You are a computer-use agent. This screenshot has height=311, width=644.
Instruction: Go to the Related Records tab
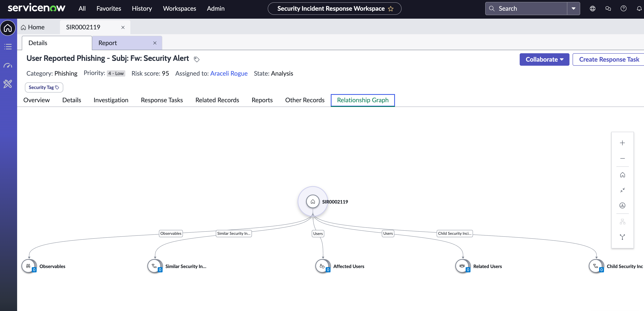(x=217, y=100)
